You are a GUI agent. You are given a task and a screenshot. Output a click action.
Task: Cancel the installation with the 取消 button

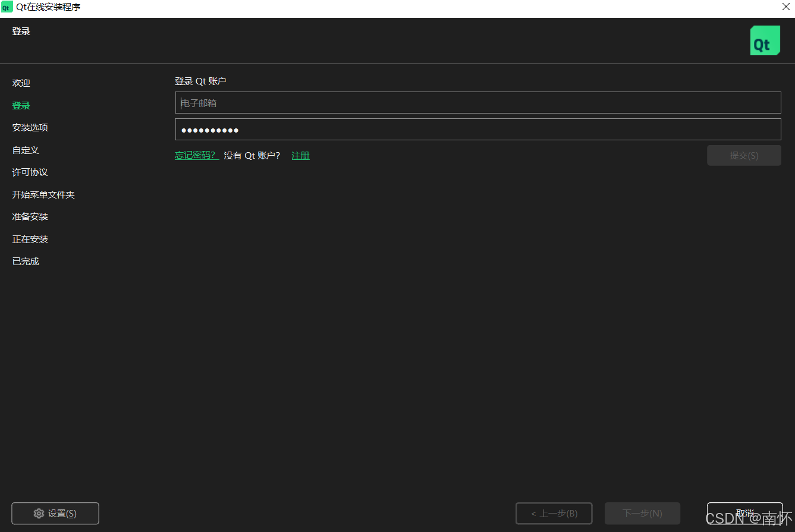pyautogui.click(x=744, y=514)
